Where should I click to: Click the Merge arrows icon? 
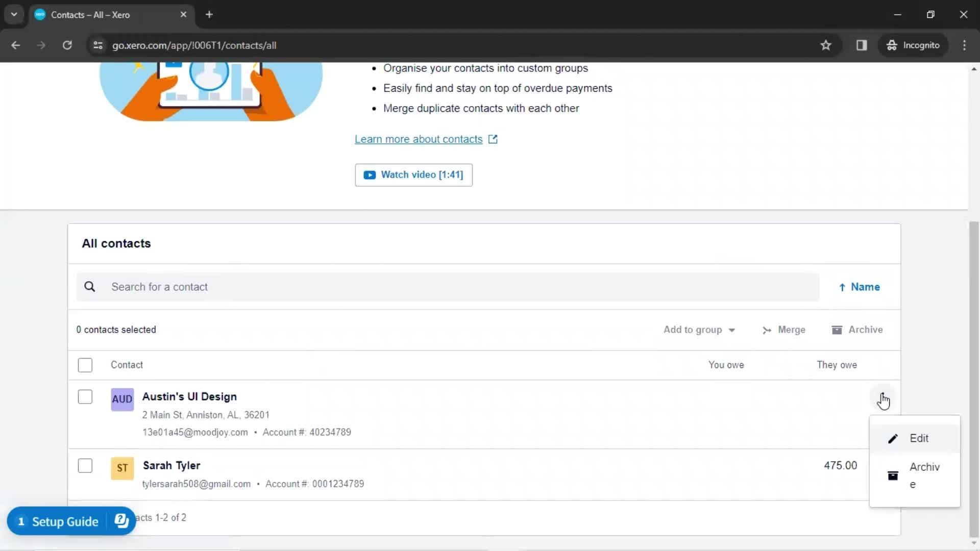(x=767, y=330)
